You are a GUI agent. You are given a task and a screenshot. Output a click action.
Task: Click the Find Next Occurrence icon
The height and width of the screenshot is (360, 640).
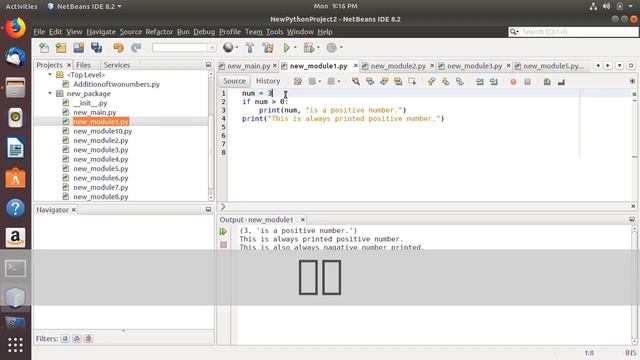point(384,82)
